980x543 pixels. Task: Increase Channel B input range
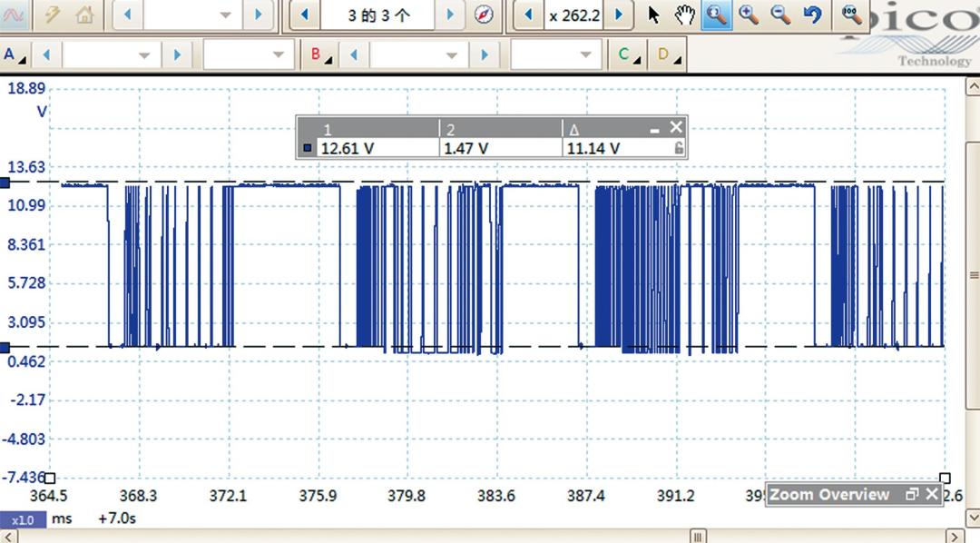point(485,55)
